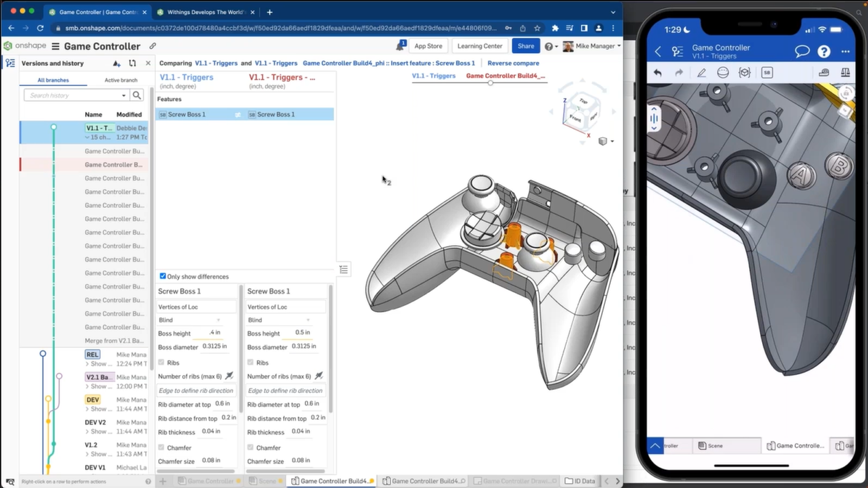868x488 pixels.
Task: Open the Onshape help menu icon
Action: point(549,47)
